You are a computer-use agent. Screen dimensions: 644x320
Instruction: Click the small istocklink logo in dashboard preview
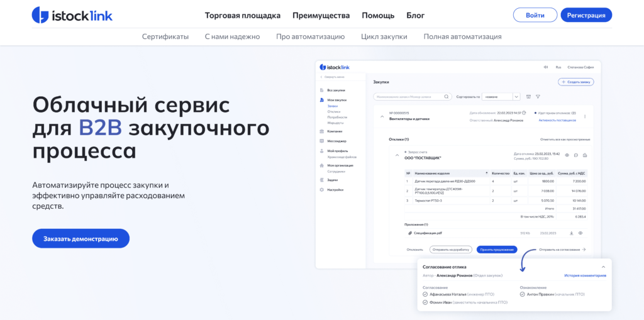[x=335, y=67]
